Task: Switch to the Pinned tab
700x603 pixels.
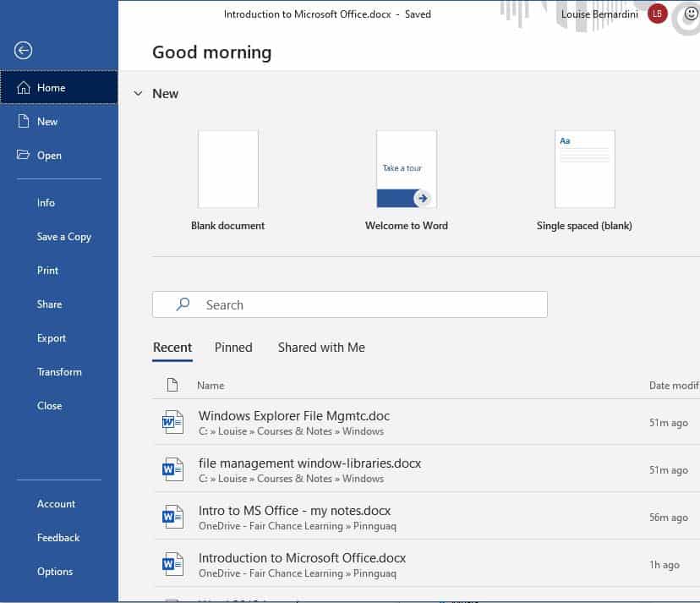Action: (233, 348)
